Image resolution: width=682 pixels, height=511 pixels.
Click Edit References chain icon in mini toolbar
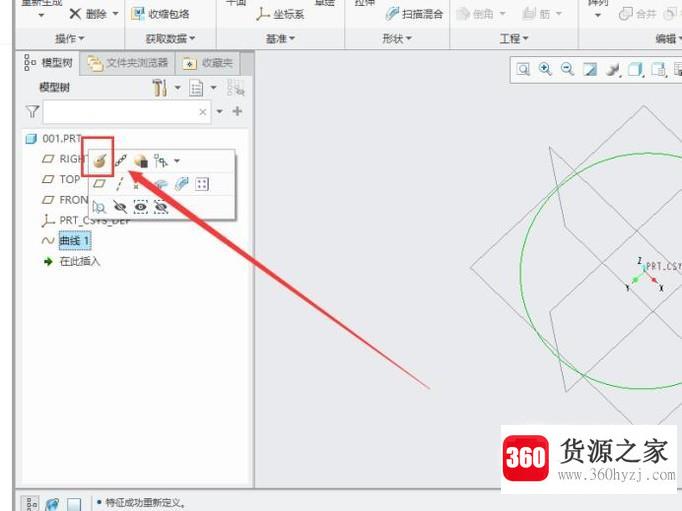coord(120,161)
